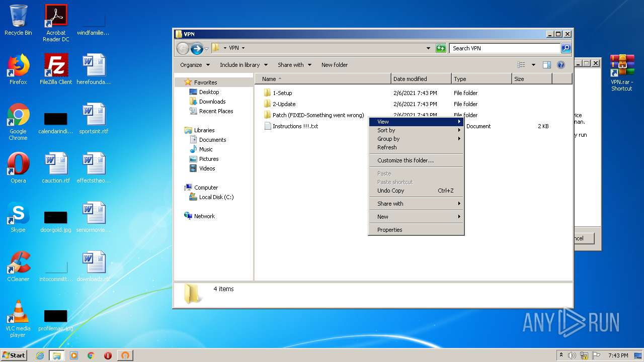Screen dimensions: 644x362
Task: Select doorgold.jpg desktop file
Action: pyautogui.click(x=56, y=221)
